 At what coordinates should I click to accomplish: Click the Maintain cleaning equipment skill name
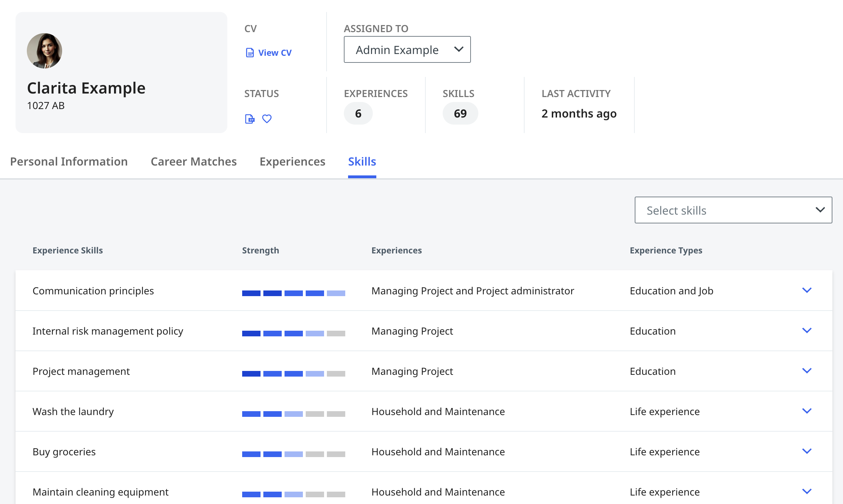pos(101,492)
